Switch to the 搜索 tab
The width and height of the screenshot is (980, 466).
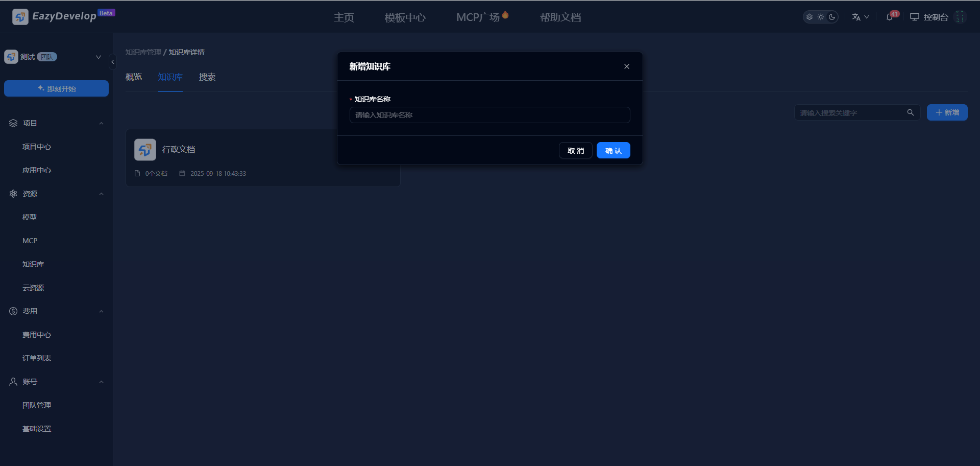coord(207,77)
